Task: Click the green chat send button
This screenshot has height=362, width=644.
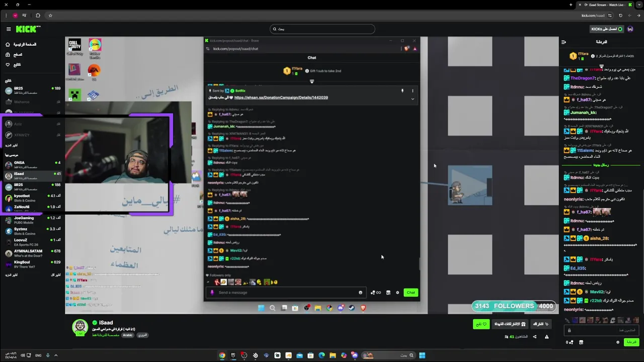Action: [631, 342]
